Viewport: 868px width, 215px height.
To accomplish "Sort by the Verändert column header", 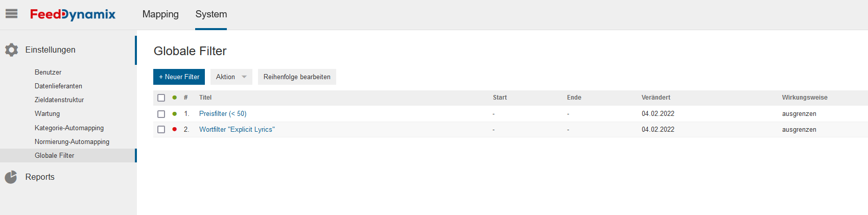I will pos(656,98).
